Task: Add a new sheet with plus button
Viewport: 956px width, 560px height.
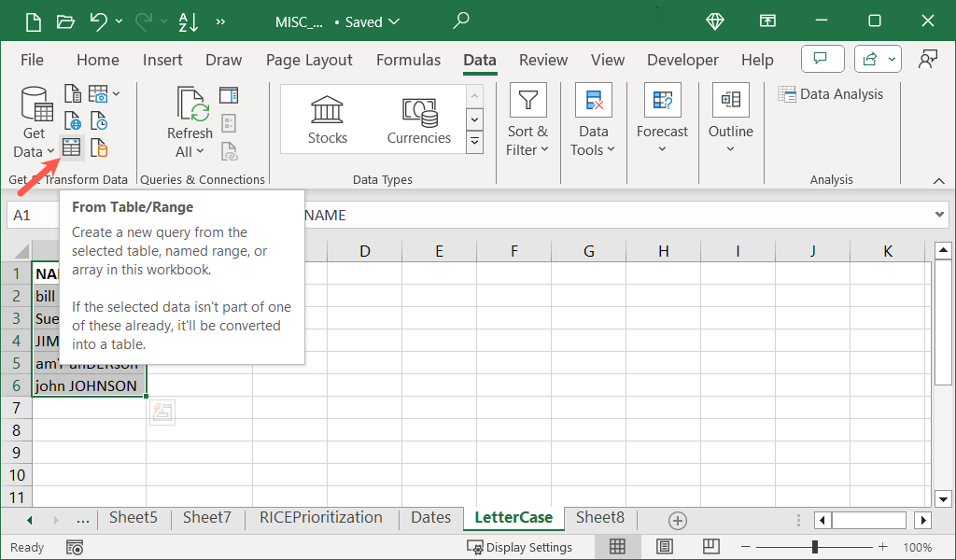Action: tap(678, 520)
